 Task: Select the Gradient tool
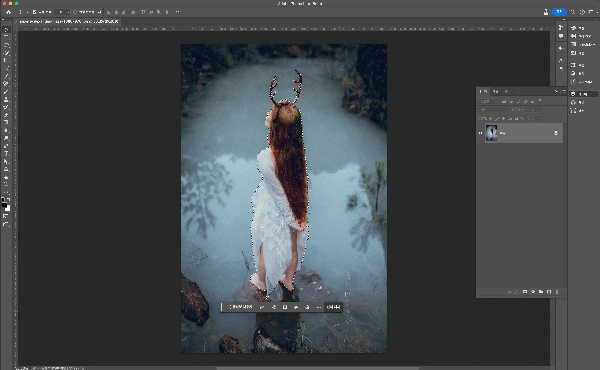pyautogui.click(x=6, y=122)
